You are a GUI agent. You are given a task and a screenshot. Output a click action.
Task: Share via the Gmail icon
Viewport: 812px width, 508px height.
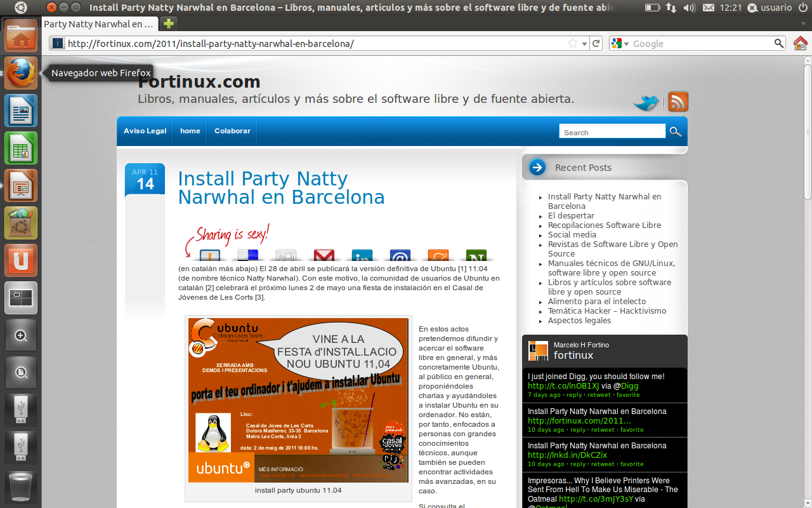pos(324,255)
